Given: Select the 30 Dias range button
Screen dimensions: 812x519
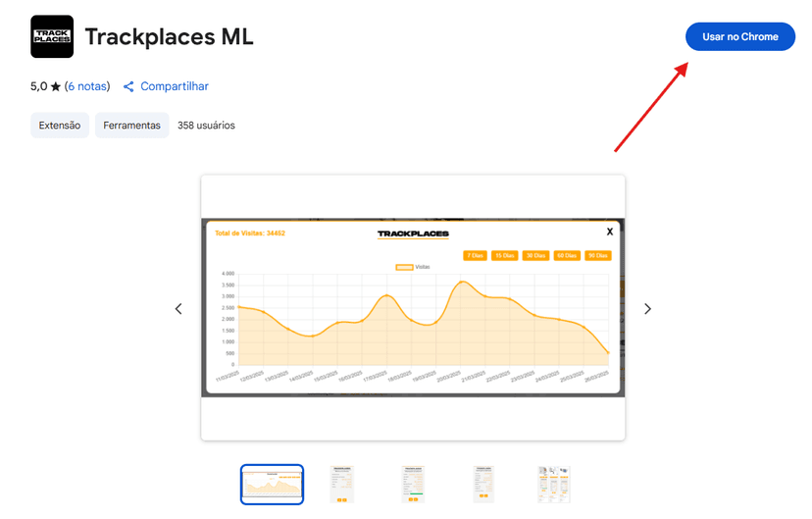Looking at the screenshot, I should [x=535, y=255].
